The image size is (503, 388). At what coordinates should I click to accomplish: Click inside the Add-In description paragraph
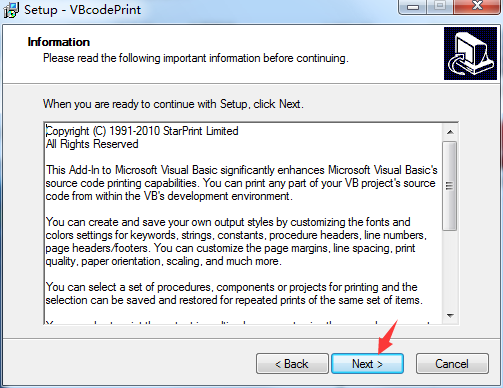pyautogui.click(x=241, y=183)
